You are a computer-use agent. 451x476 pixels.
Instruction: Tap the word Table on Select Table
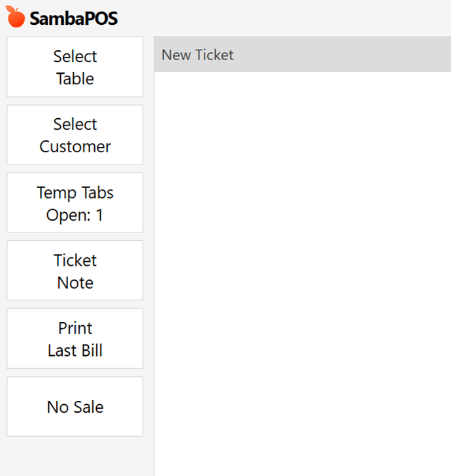click(75, 78)
